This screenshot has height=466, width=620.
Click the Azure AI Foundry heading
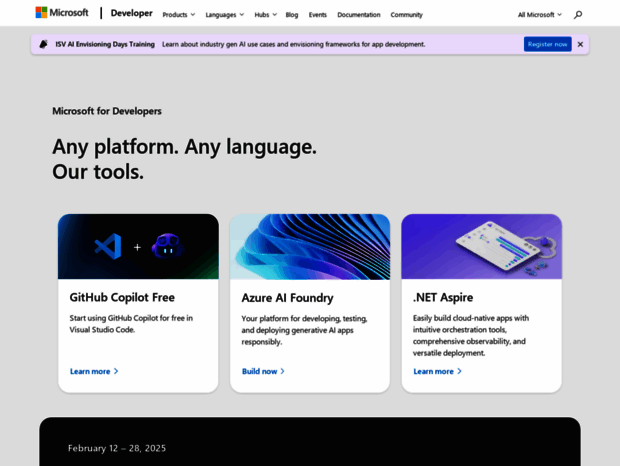click(x=287, y=298)
